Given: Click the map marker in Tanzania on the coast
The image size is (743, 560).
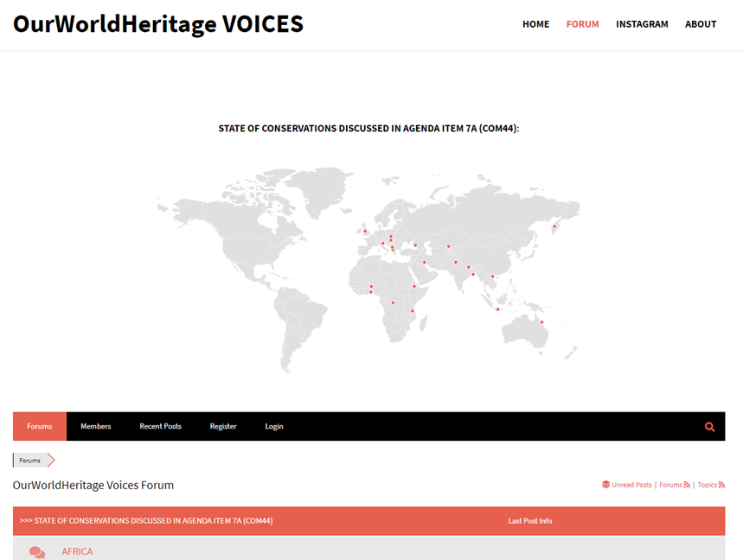Looking at the screenshot, I should click(413, 311).
